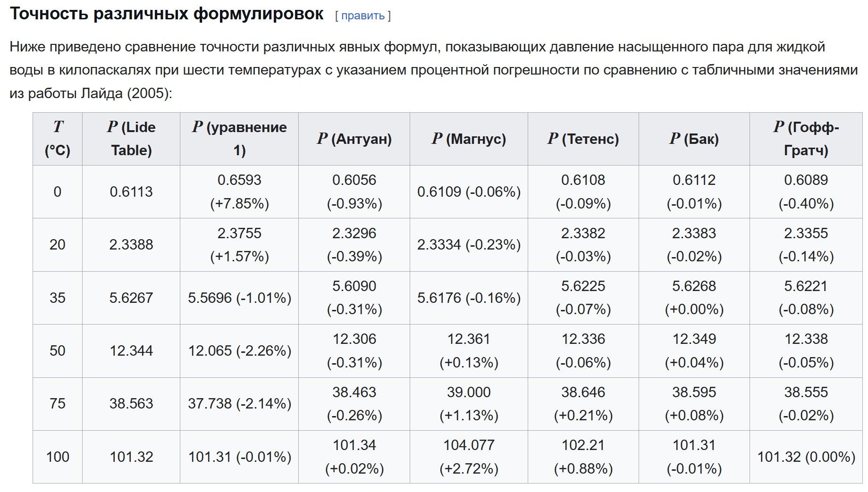Click the "P (Гофф-Гратч)" column header
The width and height of the screenshot is (868, 492).
[x=806, y=139]
